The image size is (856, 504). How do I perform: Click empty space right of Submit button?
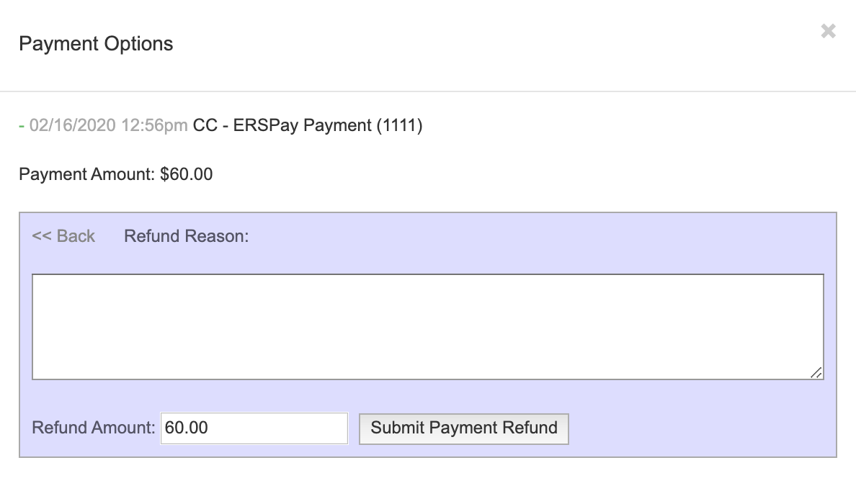pos(699,428)
